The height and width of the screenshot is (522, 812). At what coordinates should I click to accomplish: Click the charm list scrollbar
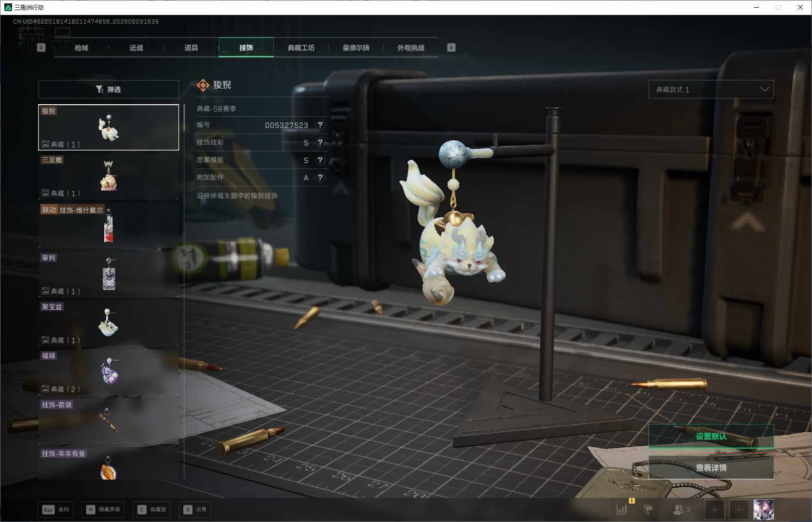coord(184,118)
